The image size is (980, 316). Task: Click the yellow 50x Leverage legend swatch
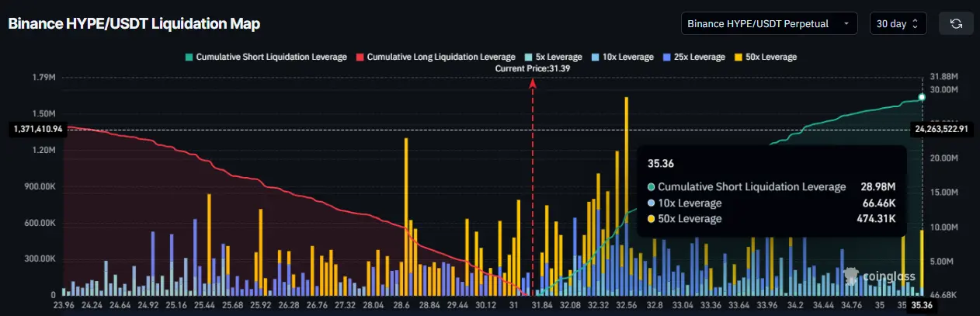[738, 57]
